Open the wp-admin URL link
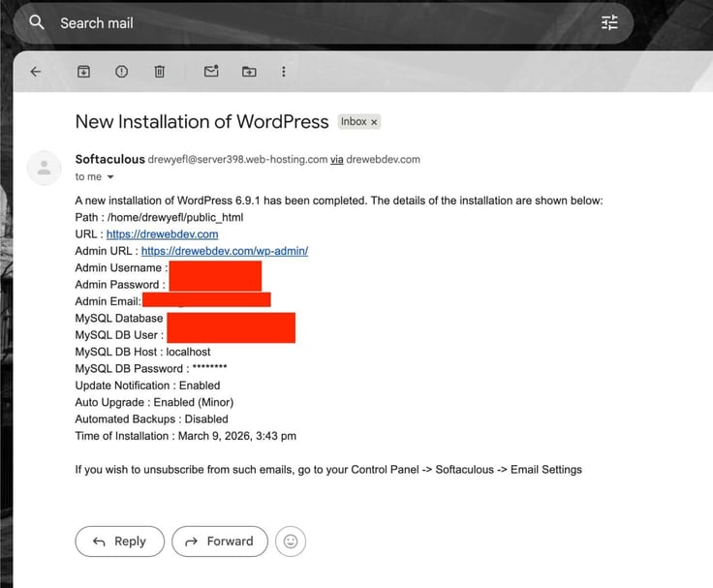The image size is (713, 588). 225,251
